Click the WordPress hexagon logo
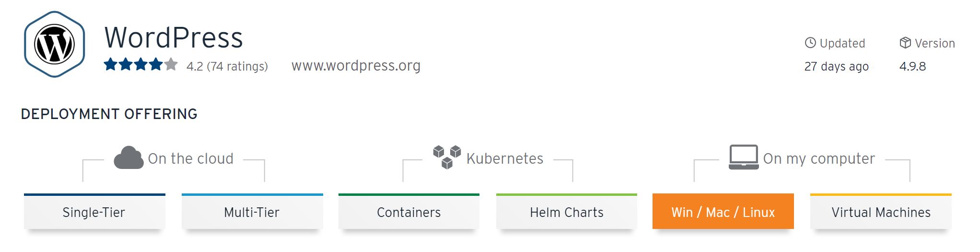This screenshot has height=252, width=980. [x=55, y=44]
